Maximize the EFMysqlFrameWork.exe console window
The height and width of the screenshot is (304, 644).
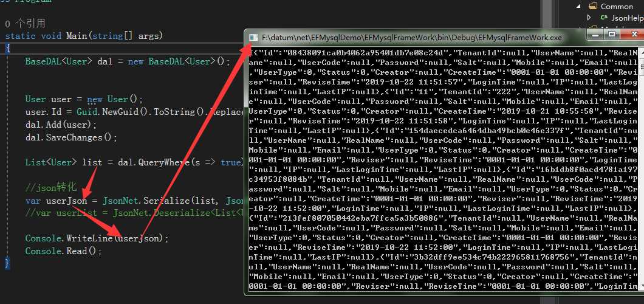click(x=612, y=34)
